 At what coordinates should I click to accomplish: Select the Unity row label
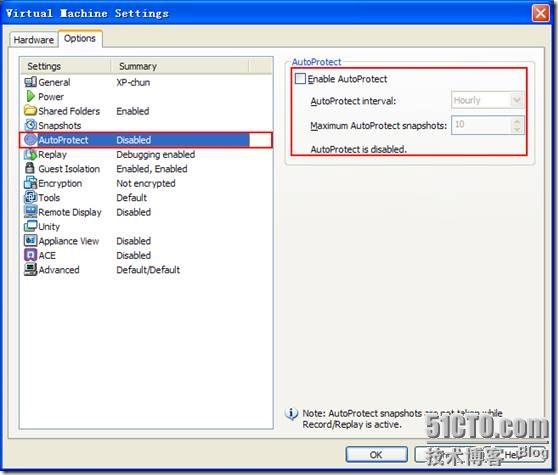click(x=49, y=226)
